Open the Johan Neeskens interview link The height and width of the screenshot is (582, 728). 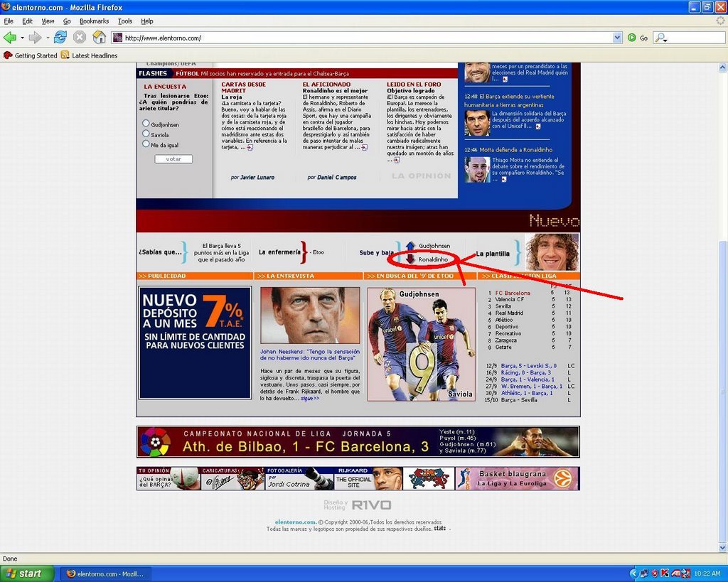310,355
